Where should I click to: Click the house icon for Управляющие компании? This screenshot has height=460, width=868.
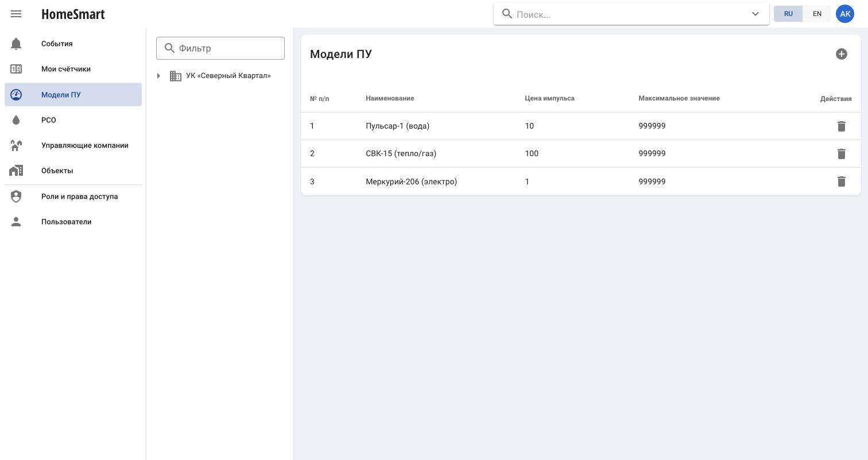[16, 145]
